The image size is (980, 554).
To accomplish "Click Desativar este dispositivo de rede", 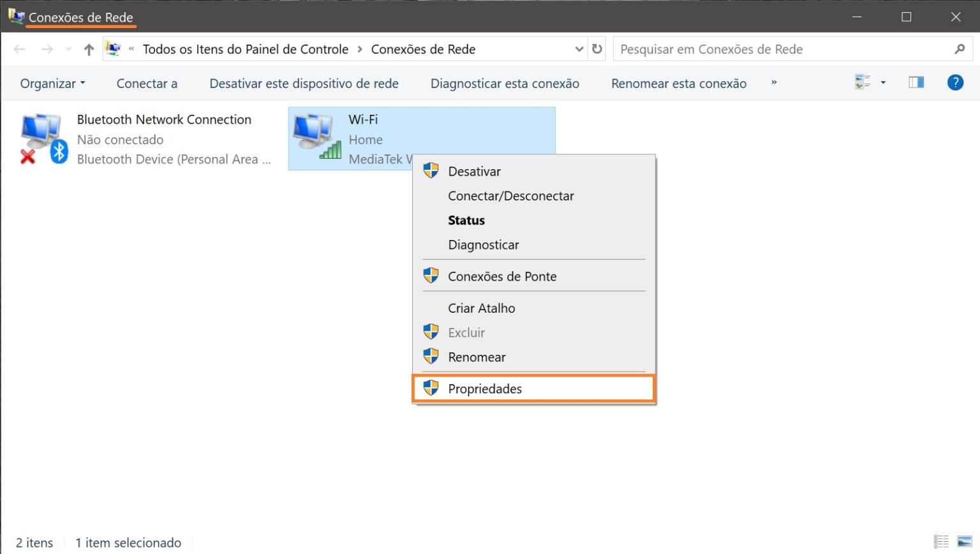I will (304, 83).
